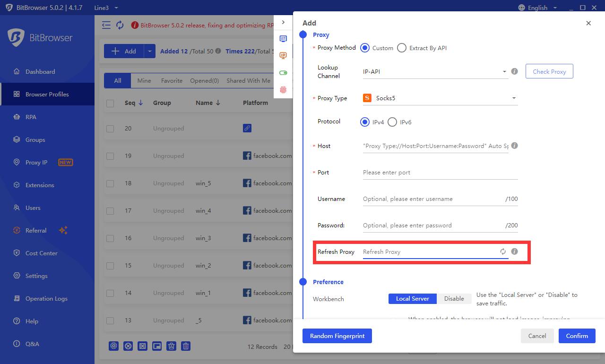Check the checkbox for row 16 win_3
Viewport: 605px width, 364px height.
click(x=110, y=238)
